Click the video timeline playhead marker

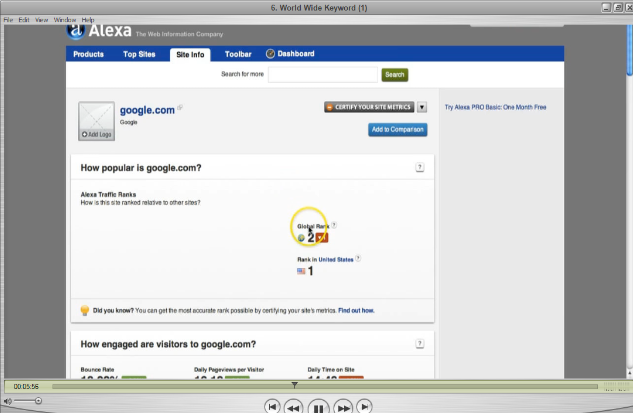tap(295, 385)
